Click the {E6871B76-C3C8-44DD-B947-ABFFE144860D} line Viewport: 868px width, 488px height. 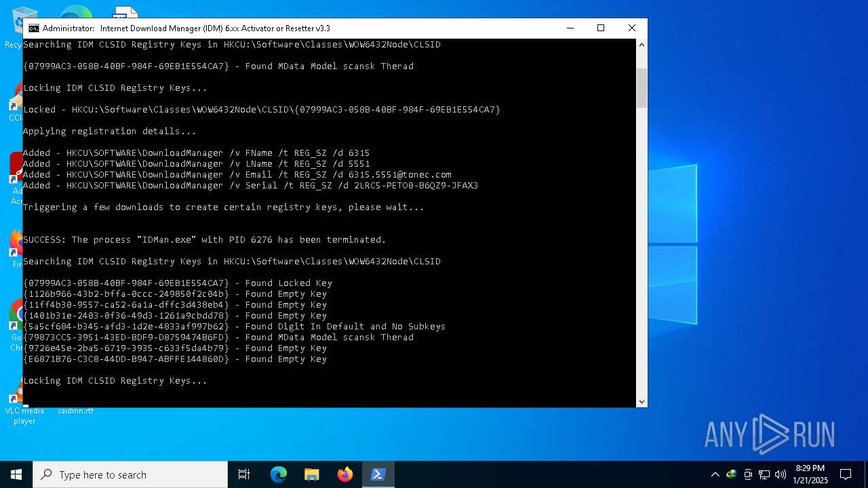[x=175, y=359]
